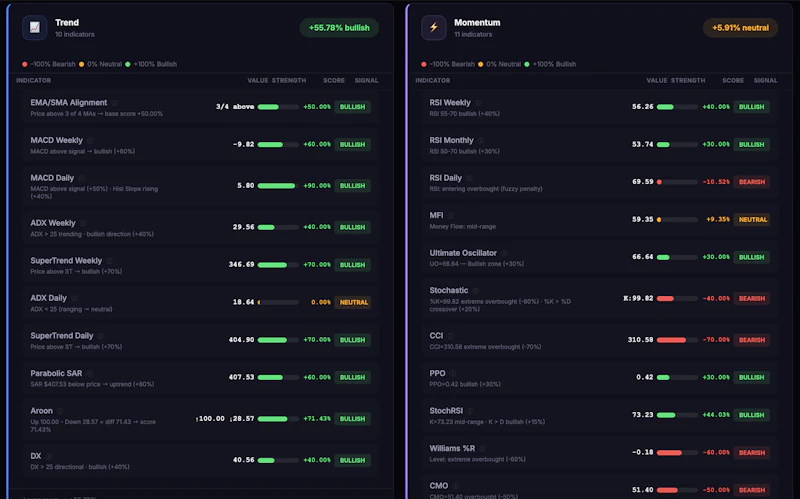Click the Trend VALUE column header
The height and width of the screenshot is (499, 800).
pos(258,81)
